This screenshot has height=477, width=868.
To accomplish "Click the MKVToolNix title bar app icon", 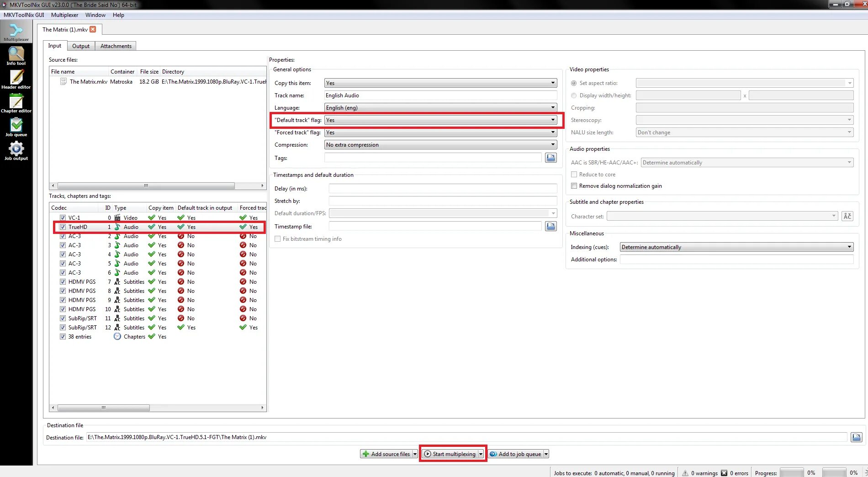I will [4, 5].
